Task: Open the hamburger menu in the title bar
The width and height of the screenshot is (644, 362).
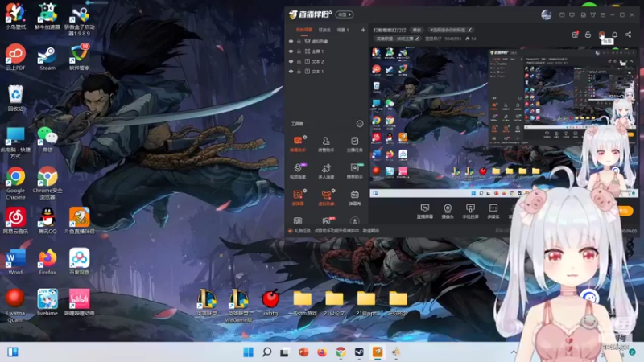Action: [602, 14]
